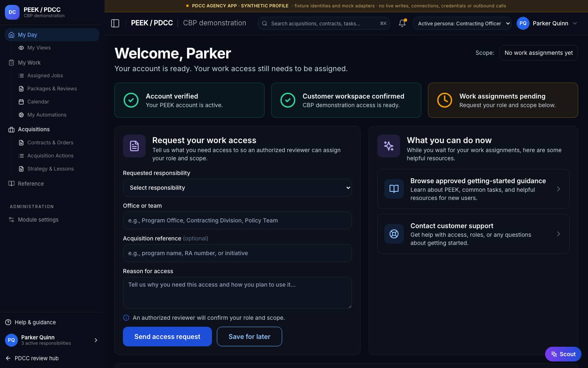Focus the Acquisition reference field
Viewport: 588px width, 368px height.
[237, 253]
